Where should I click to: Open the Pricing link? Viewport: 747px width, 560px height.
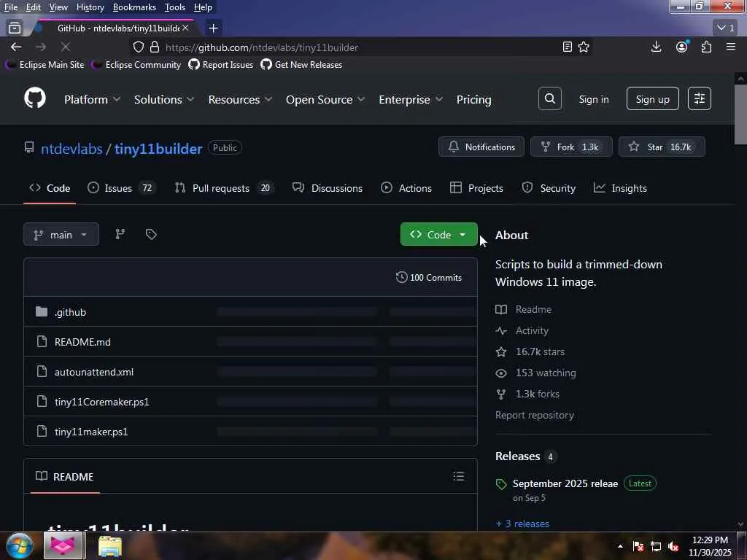473,99
